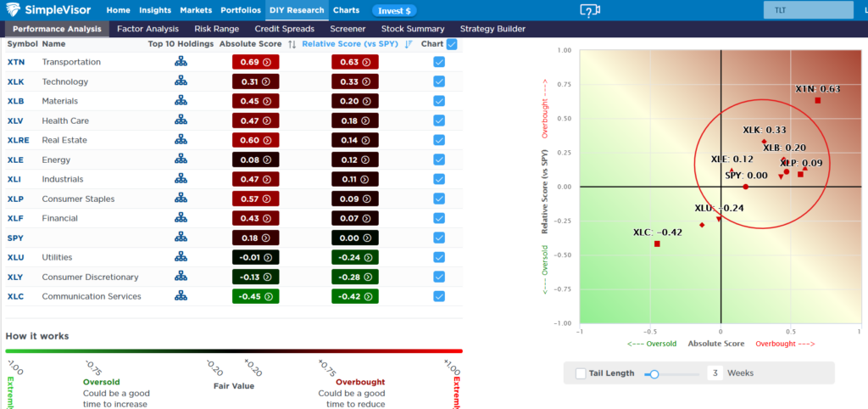Viewport: 868px width, 409px height.
Task: Uncheck the chart checkbox for XTN
Action: 439,62
